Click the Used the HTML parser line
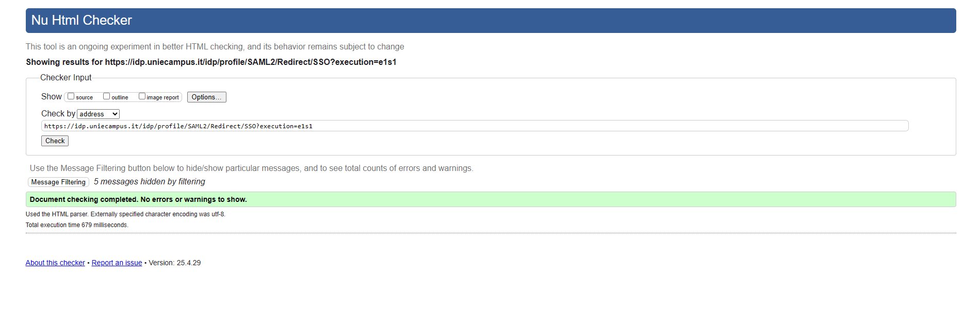 [125, 214]
